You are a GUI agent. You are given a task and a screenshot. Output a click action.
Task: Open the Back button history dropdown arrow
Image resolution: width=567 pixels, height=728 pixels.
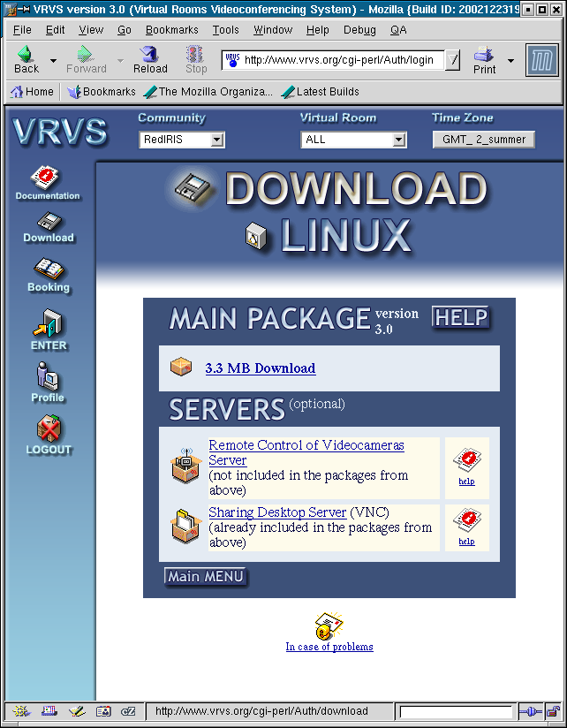click(x=53, y=61)
